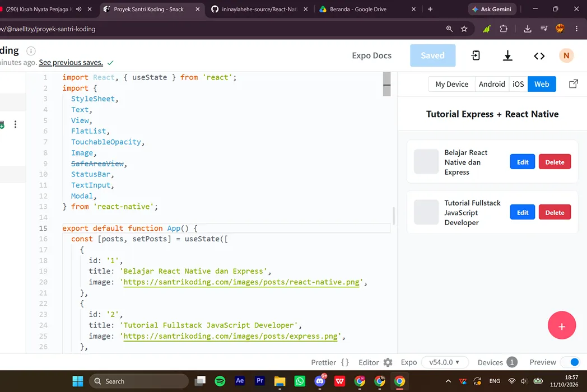This screenshot has width=587, height=392.
Task: Open Expo version v54.0.0 dropdown
Action: point(445,362)
